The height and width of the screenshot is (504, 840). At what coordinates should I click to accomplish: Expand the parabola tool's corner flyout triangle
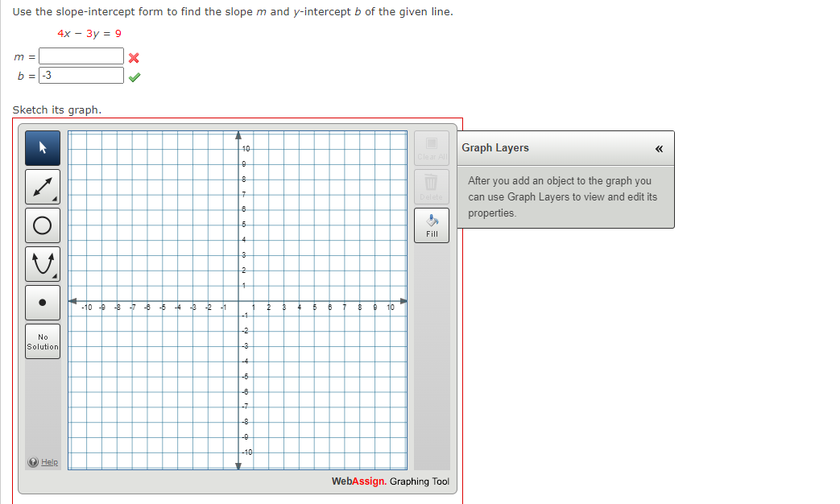[x=55, y=277]
